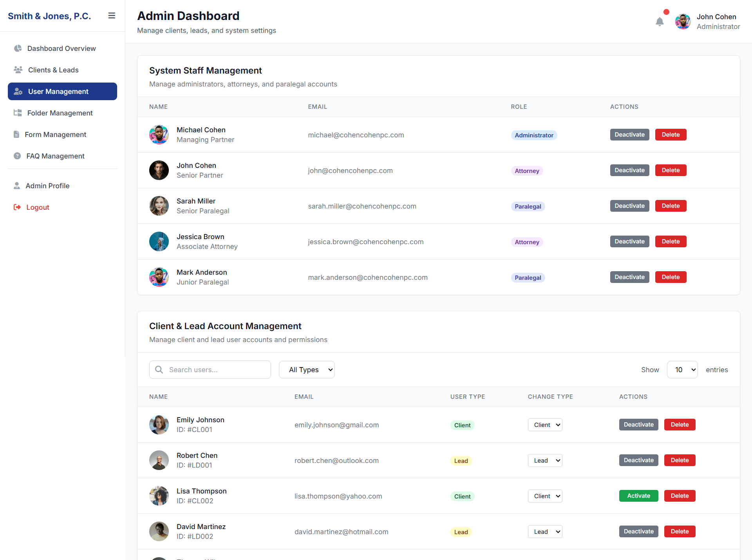Click email david.martinez@hotmail.com

[342, 532]
